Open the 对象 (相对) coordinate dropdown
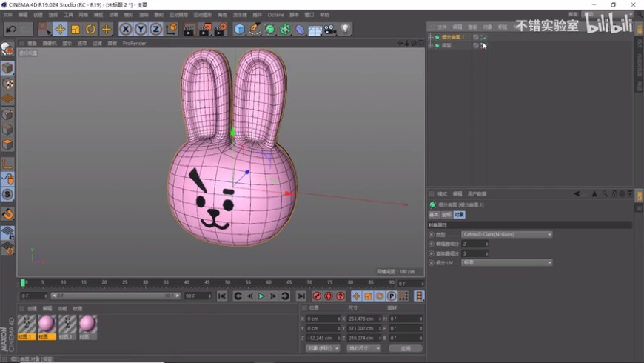Viewport: 644px width, 363px height. click(x=323, y=348)
